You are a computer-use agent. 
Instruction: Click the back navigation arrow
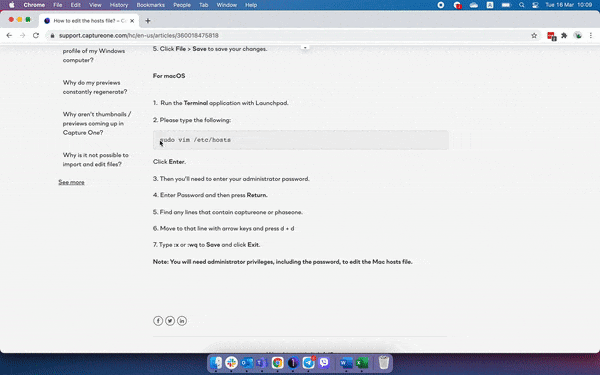(x=9, y=36)
